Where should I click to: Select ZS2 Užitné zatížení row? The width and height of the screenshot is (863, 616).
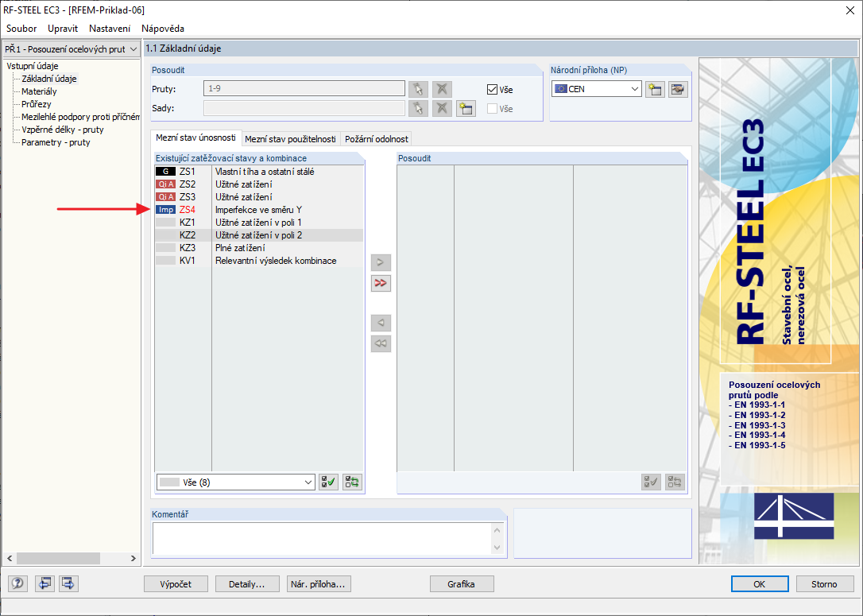pyautogui.click(x=259, y=184)
